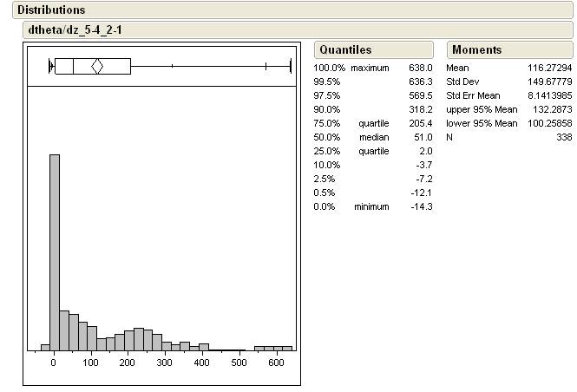Click the 75% quartile value 205.4
This screenshot has width=577, height=392.
pos(421,123)
